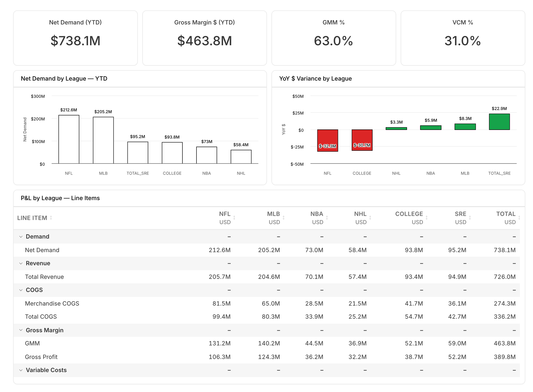Click the Net Demand by League chart title
The height and width of the screenshot is (392, 533).
pos(64,79)
